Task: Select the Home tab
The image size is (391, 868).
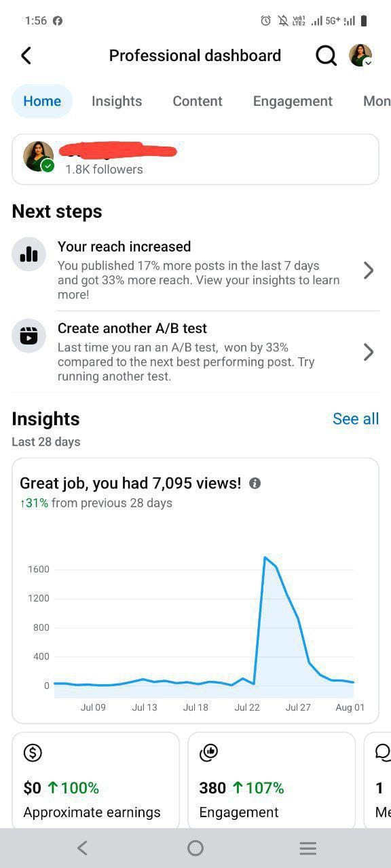Action: [x=42, y=101]
